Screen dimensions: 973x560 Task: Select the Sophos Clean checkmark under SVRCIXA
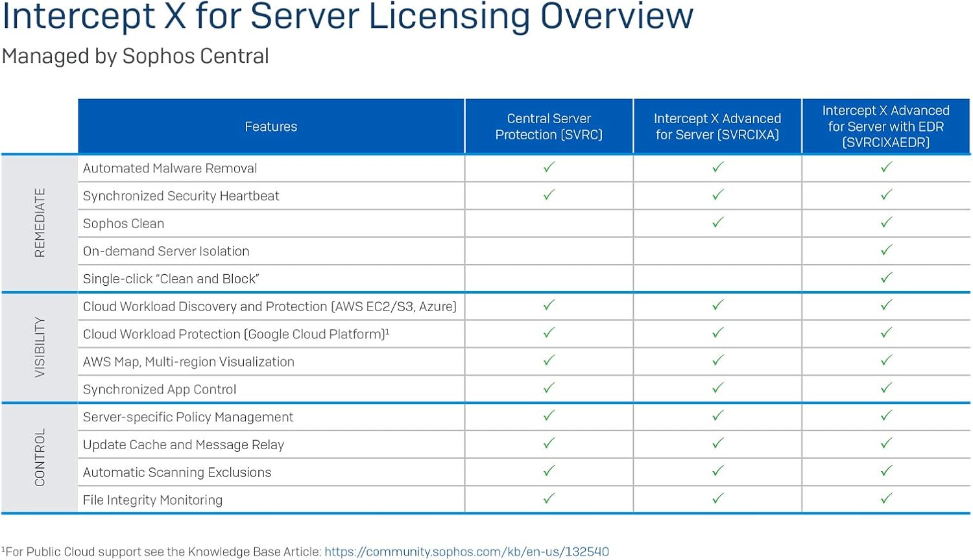click(x=717, y=222)
